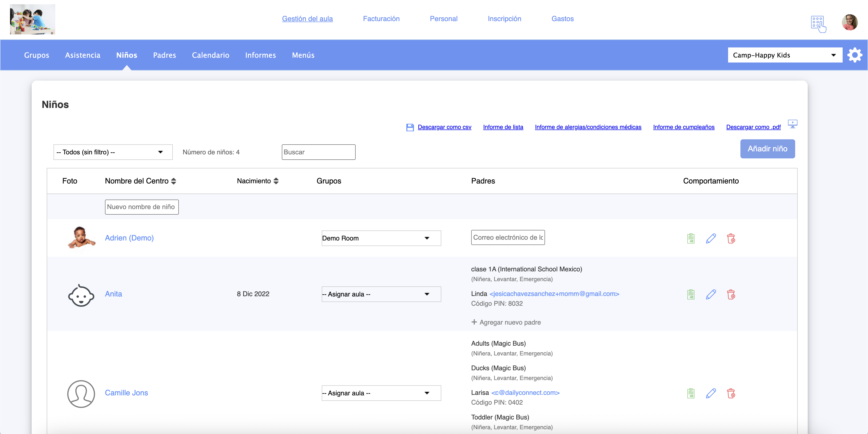This screenshot has width=868, height=434.
Task: Click the save icon beside CSV download
Action: (410, 127)
